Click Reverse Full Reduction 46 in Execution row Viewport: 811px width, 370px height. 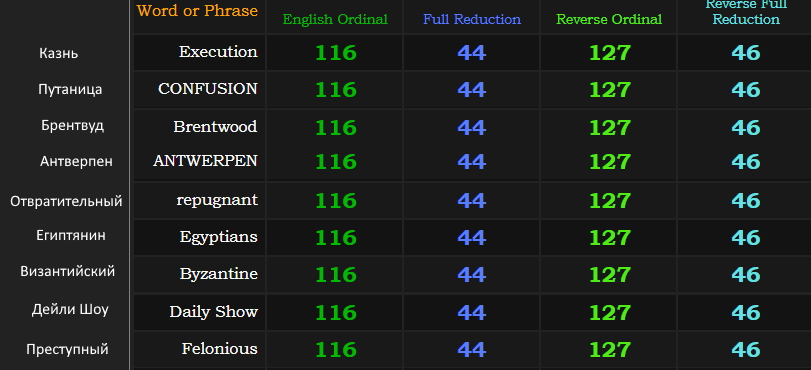click(746, 53)
